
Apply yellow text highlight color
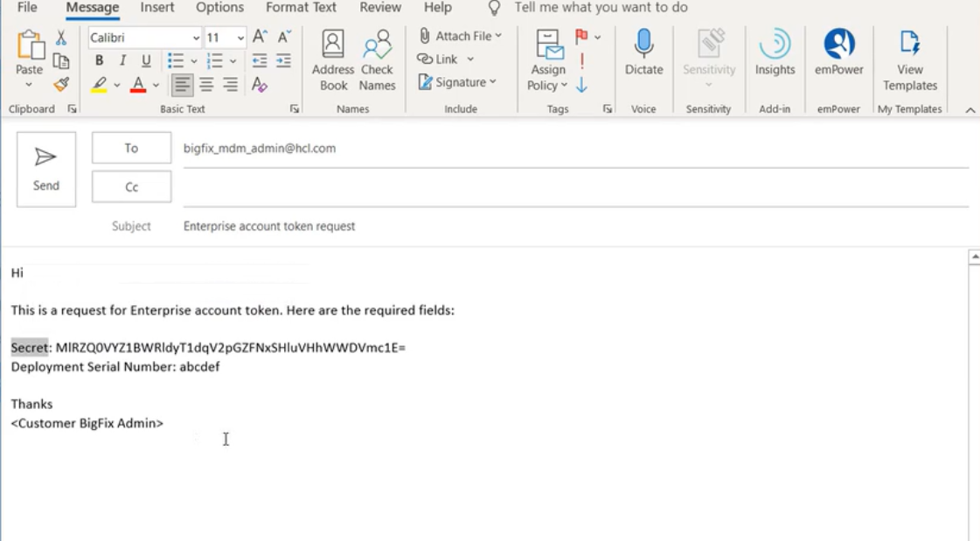click(x=100, y=84)
